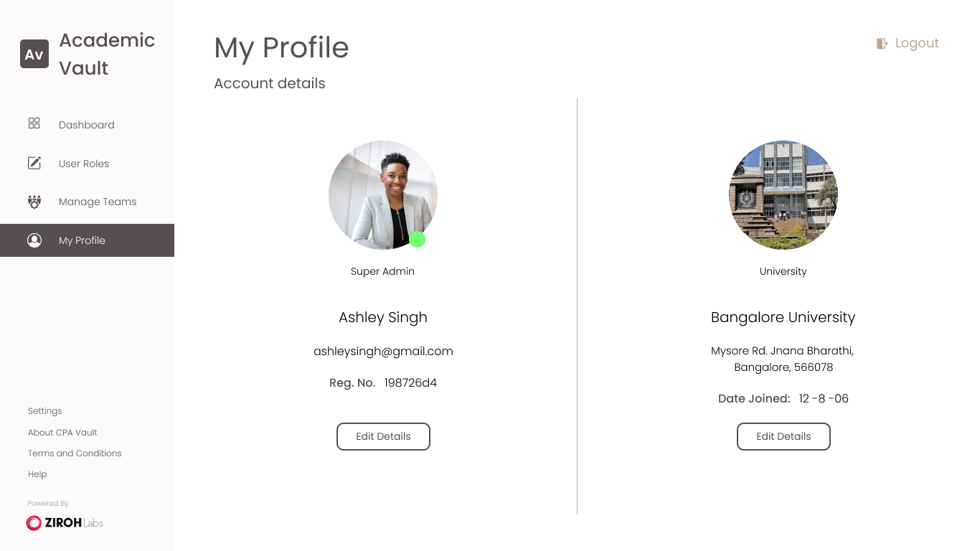Screen dimensions: 980x551
Task: Open Manage Teams section
Action: (x=98, y=202)
